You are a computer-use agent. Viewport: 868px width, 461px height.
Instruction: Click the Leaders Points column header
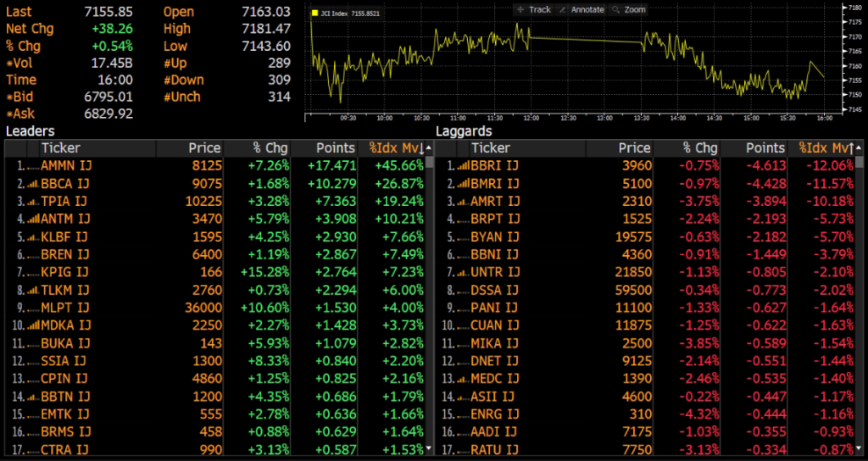(x=336, y=148)
